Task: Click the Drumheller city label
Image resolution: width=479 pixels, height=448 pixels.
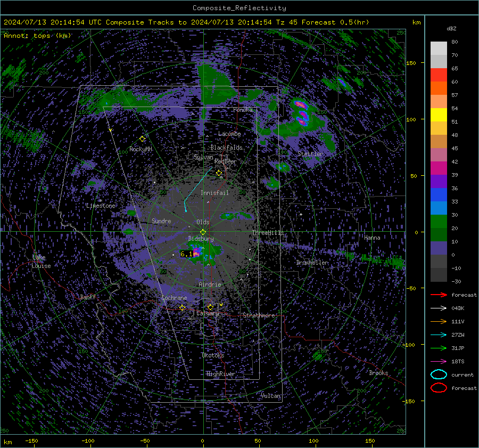Action: [312, 263]
